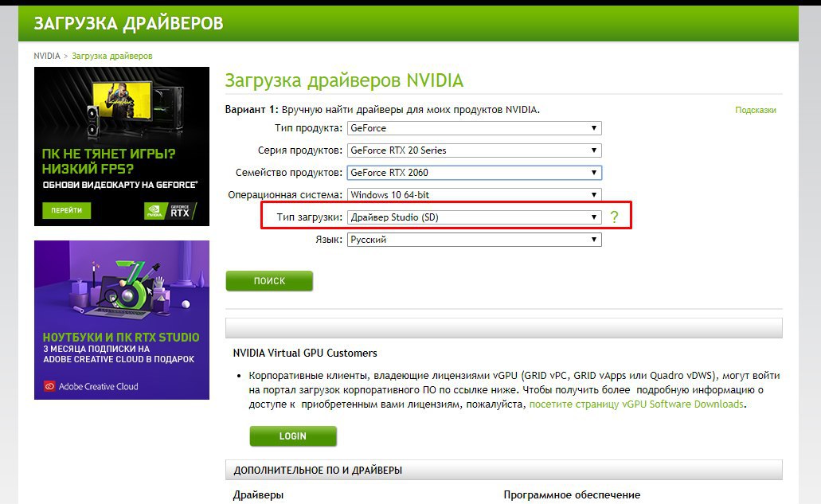Screen dimensions: 821x504
Task: Click the GeForce RTX logo in banner
Action: pyautogui.click(x=170, y=211)
